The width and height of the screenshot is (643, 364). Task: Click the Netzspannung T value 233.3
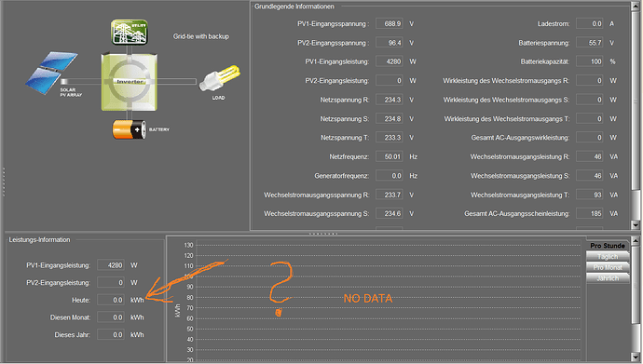point(390,138)
